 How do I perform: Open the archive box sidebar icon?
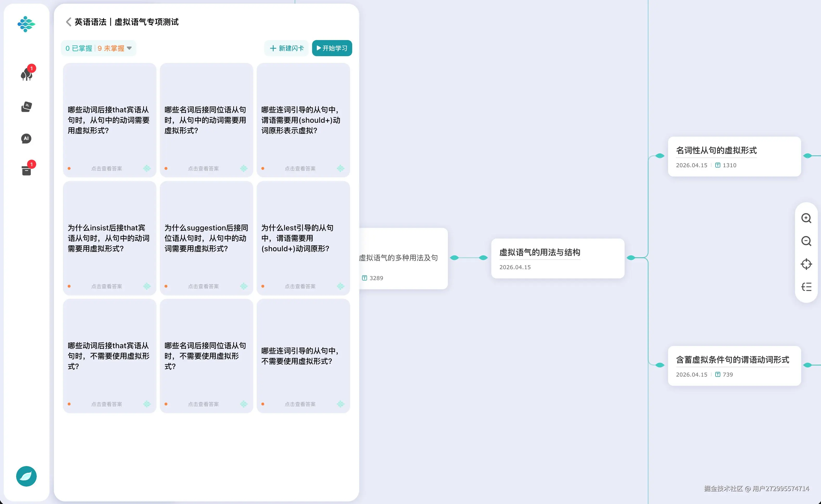26,170
